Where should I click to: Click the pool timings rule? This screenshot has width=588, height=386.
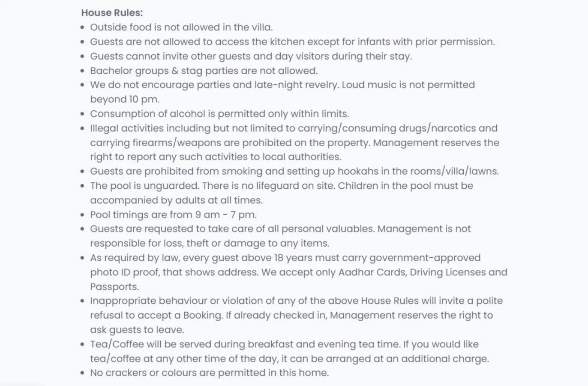pos(173,215)
